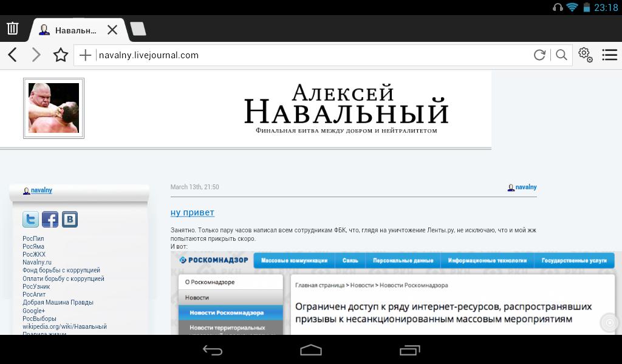622x364 pixels.
Task: Click the Алексей Навальный blog header
Action: tap(346, 109)
